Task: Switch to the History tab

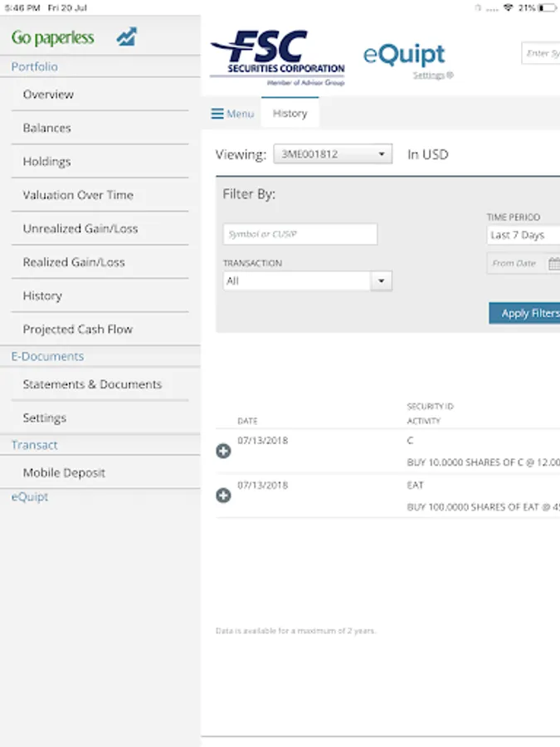Action: pyautogui.click(x=290, y=114)
